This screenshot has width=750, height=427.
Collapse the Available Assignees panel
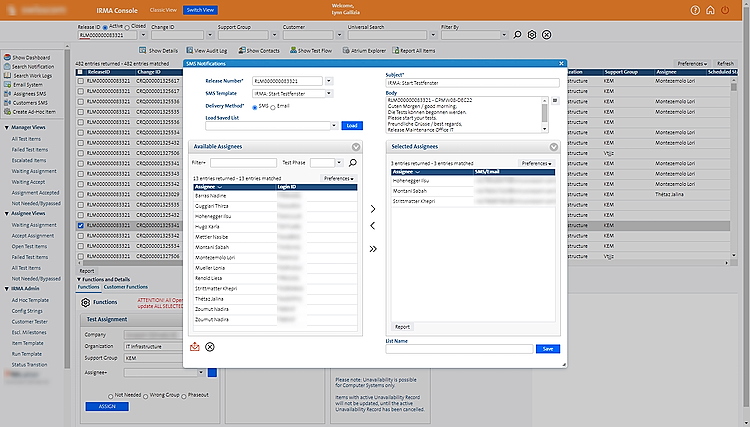click(x=357, y=147)
